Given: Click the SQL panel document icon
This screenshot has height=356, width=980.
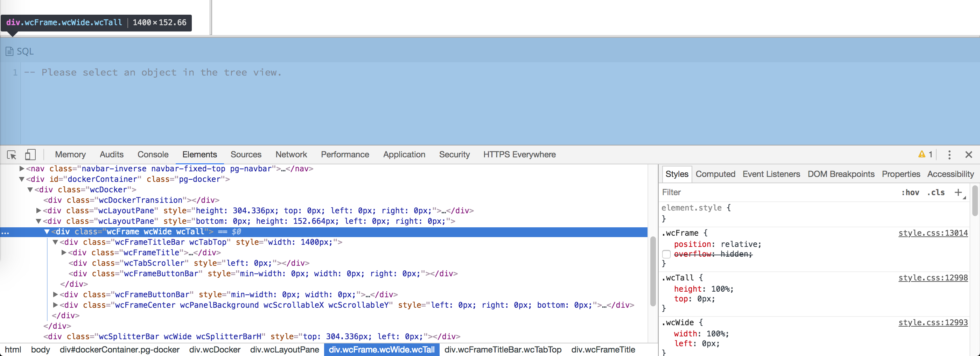Looking at the screenshot, I should point(9,51).
